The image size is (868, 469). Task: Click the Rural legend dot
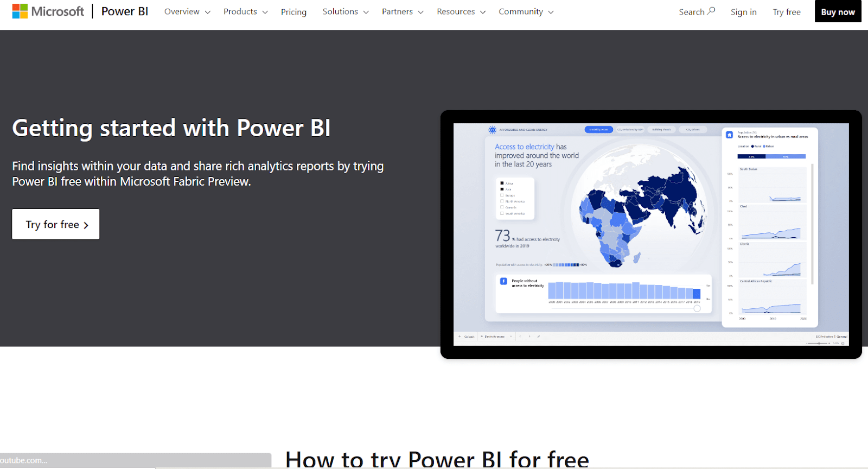752,147
